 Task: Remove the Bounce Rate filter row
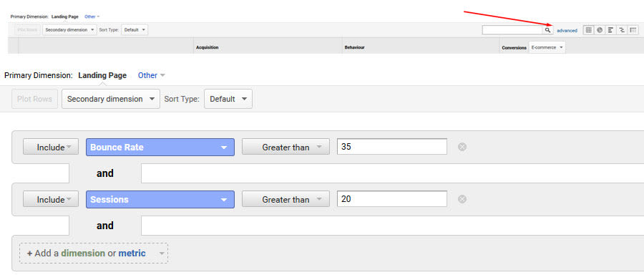pyautogui.click(x=462, y=147)
